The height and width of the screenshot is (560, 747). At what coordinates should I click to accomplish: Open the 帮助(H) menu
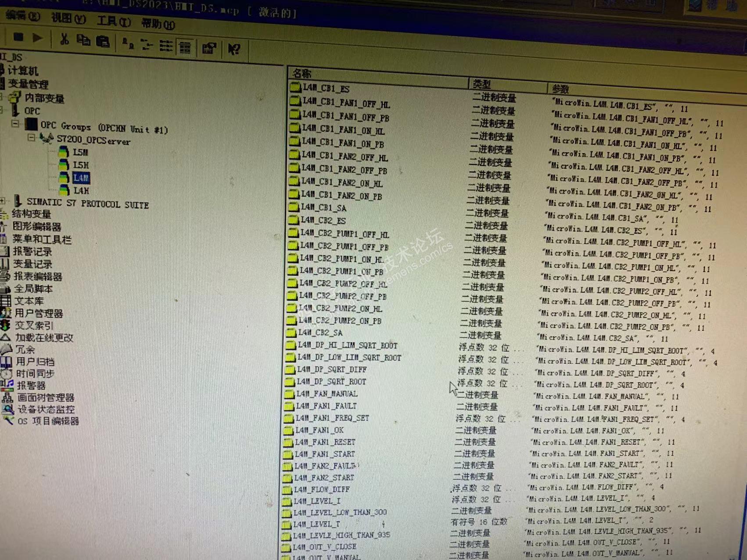158,24
